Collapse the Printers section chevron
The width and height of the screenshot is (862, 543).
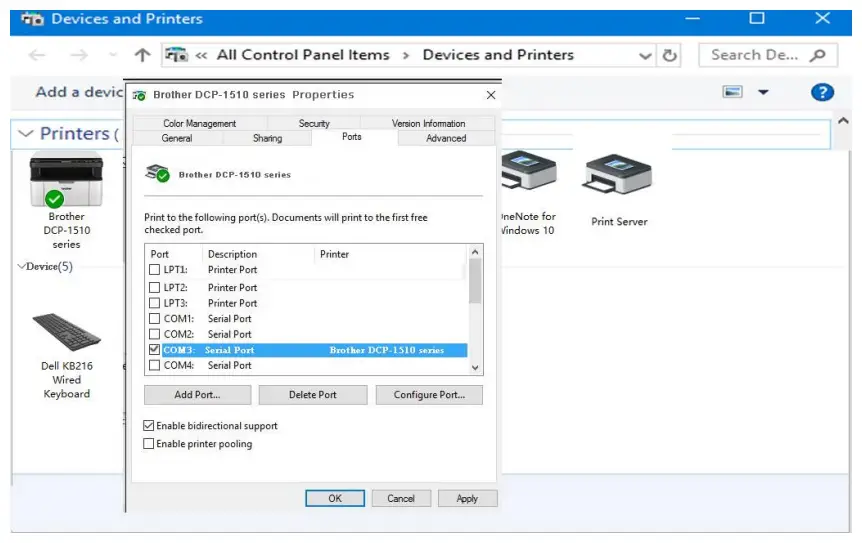26,134
